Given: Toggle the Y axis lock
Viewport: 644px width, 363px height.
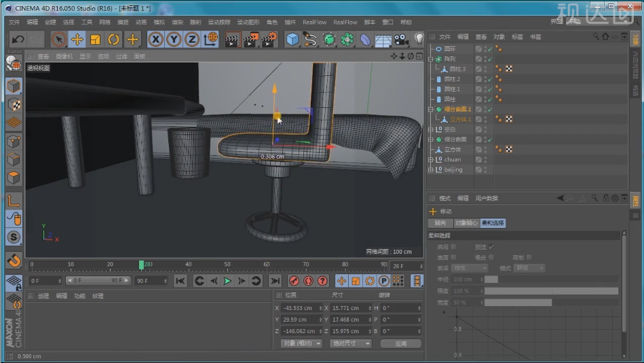Looking at the screenshot, I should 174,39.
